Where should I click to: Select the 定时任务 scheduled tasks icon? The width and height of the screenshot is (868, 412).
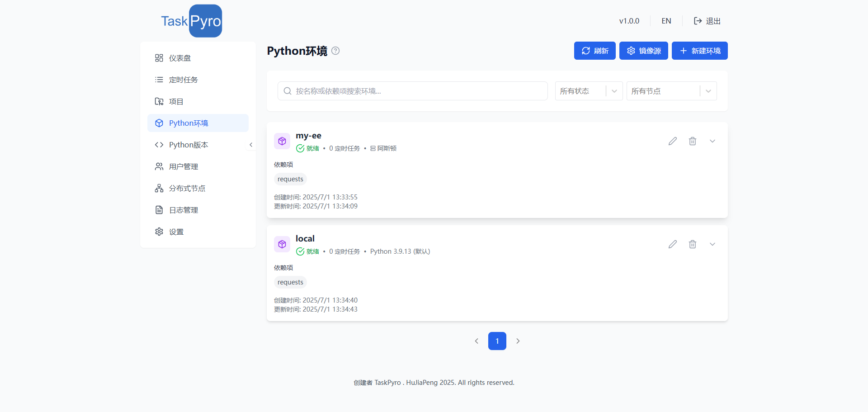159,80
